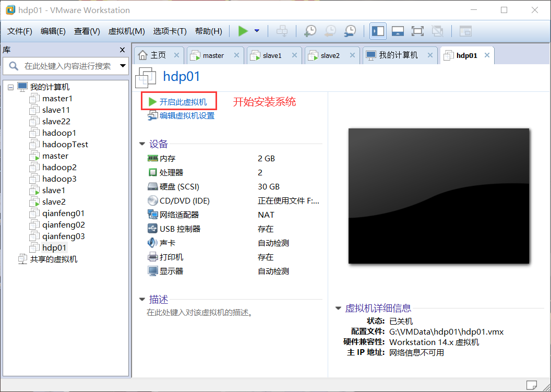Click the revert to snapshot icon
Screen dimensions: 551x392
point(330,31)
